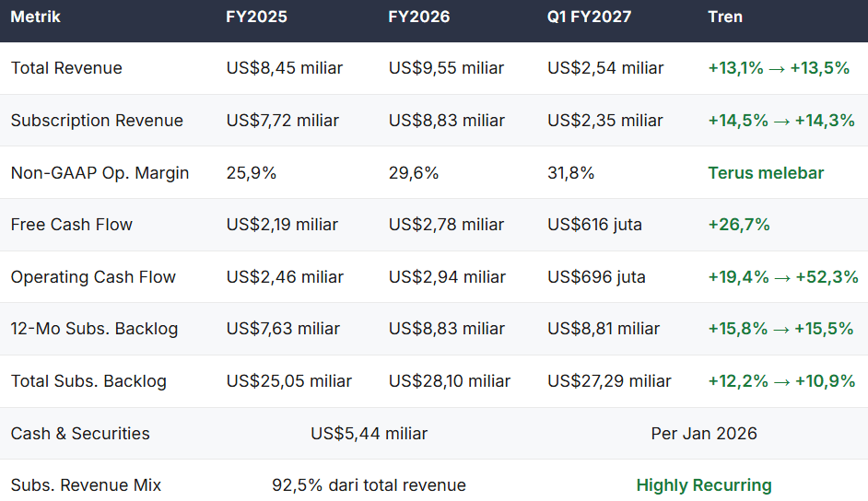Select the Q1 FY2027 column header
The width and height of the screenshot is (868, 501).
coord(589,17)
